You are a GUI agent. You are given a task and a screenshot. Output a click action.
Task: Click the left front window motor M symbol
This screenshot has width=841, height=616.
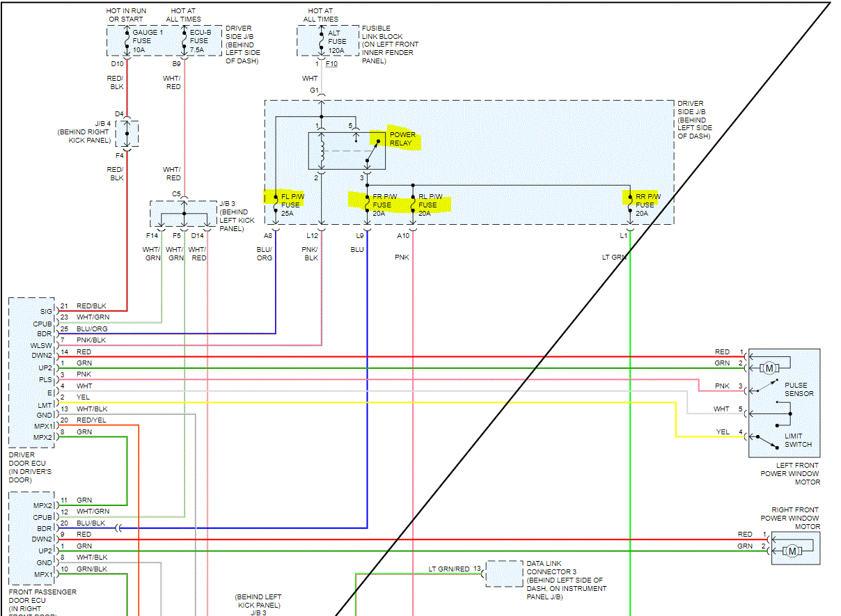coord(769,368)
